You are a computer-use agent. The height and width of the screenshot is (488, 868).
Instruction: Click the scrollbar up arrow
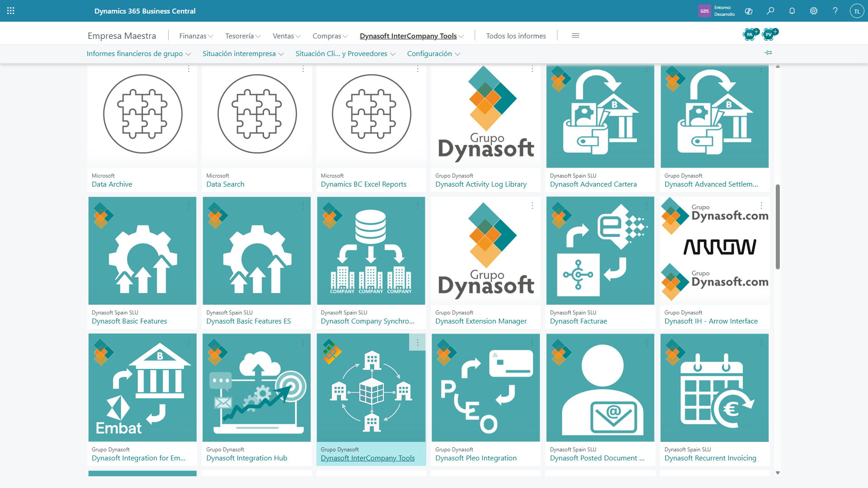pyautogui.click(x=778, y=66)
